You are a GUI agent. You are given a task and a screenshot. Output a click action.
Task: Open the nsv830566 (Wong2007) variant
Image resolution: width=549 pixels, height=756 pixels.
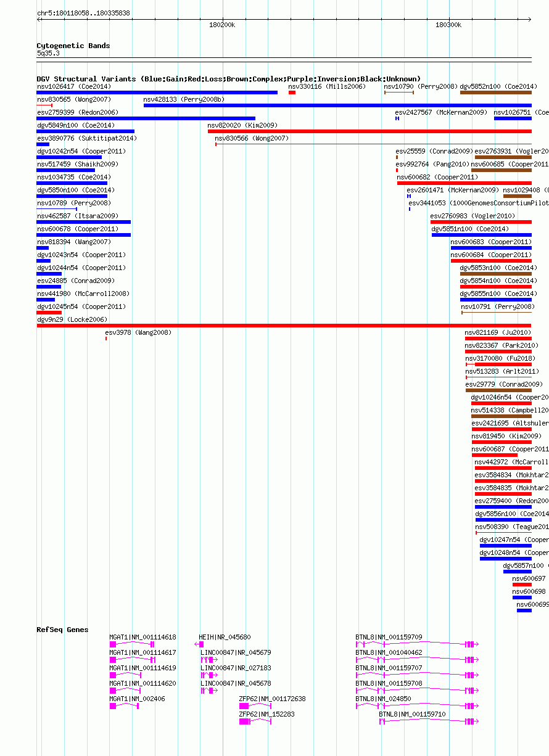(373, 144)
